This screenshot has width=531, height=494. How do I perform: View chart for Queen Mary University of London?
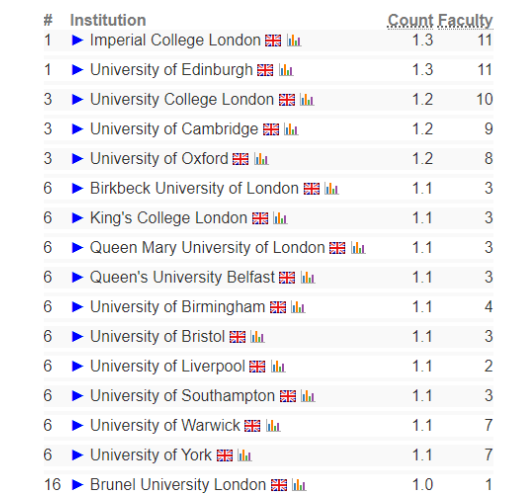point(358,248)
